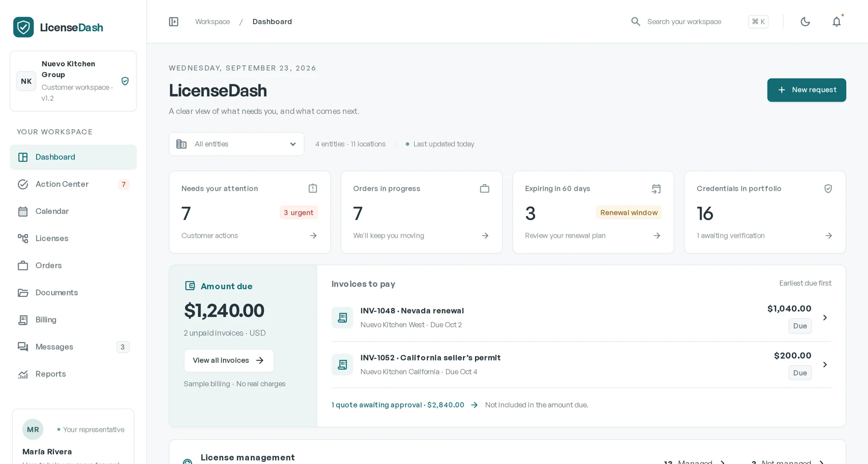Toggle dark mode with the moon icon
This screenshot has height=464, width=868.
(805, 22)
